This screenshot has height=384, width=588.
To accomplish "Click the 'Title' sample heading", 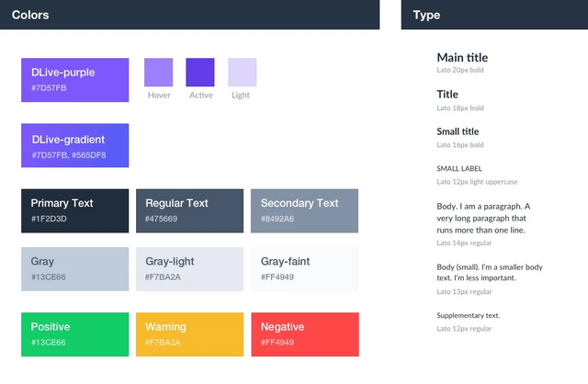I will tap(447, 94).
